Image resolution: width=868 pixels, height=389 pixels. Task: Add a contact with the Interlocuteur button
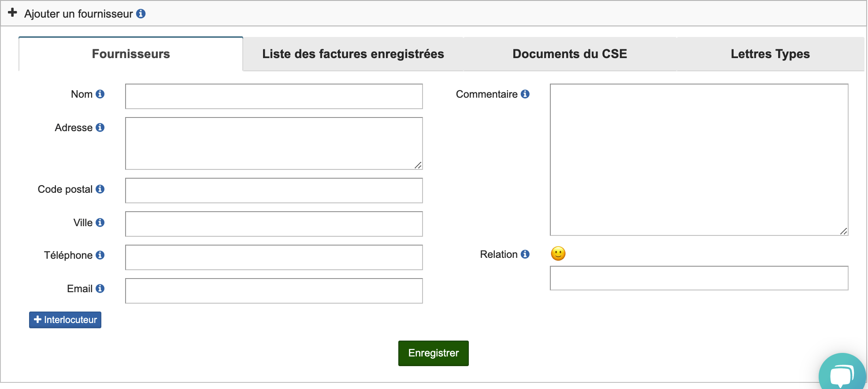click(x=65, y=320)
